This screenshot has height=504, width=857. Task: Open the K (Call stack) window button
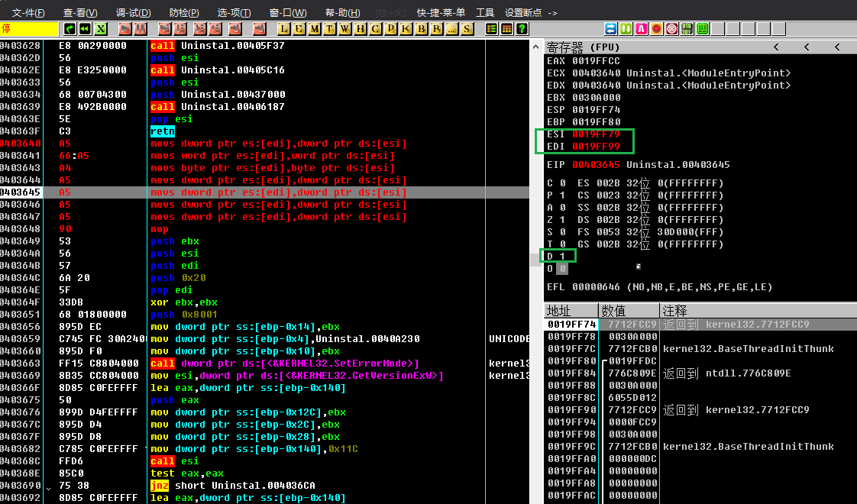pyautogui.click(x=406, y=29)
